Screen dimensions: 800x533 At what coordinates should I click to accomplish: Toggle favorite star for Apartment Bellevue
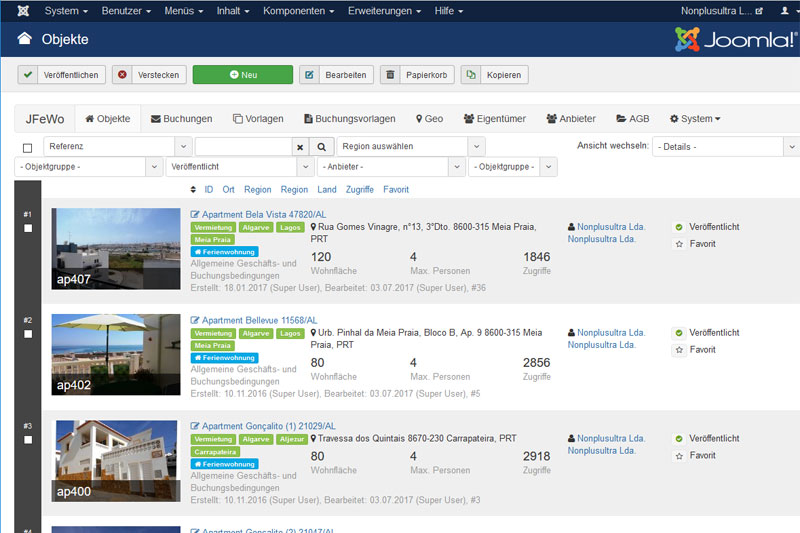pyautogui.click(x=679, y=350)
